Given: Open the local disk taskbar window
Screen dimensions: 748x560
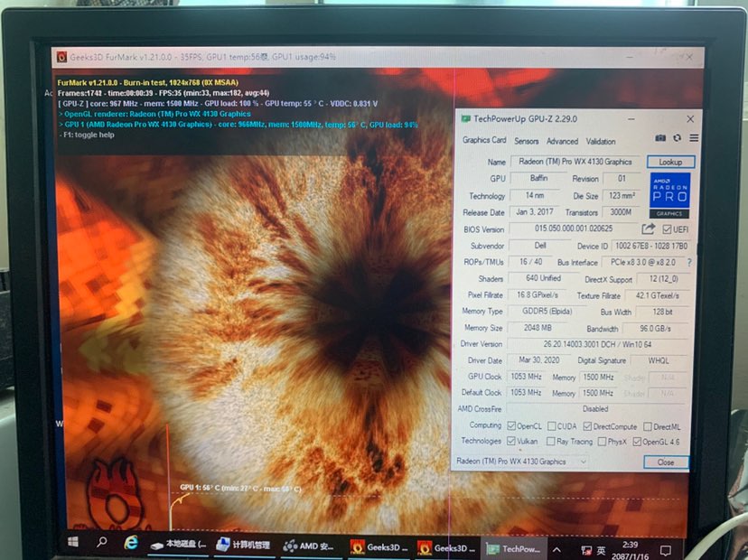Looking at the screenshot, I should 178,545.
